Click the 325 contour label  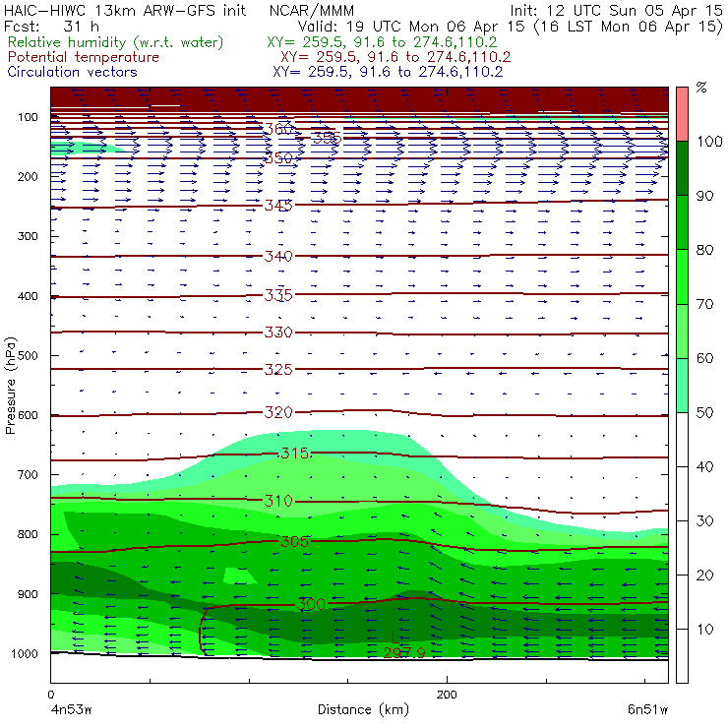(x=278, y=369)
